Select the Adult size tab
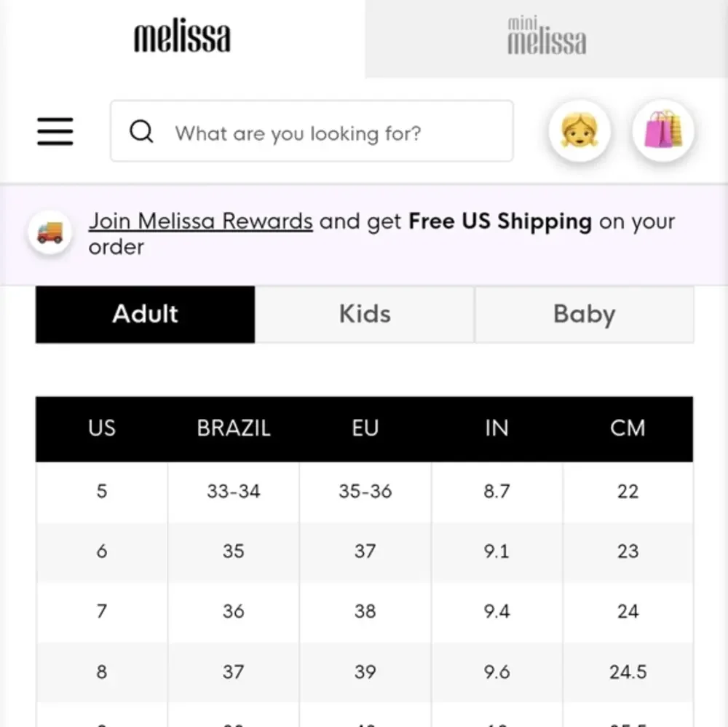This screenshot has height=727, width=728. click(146, 315)
